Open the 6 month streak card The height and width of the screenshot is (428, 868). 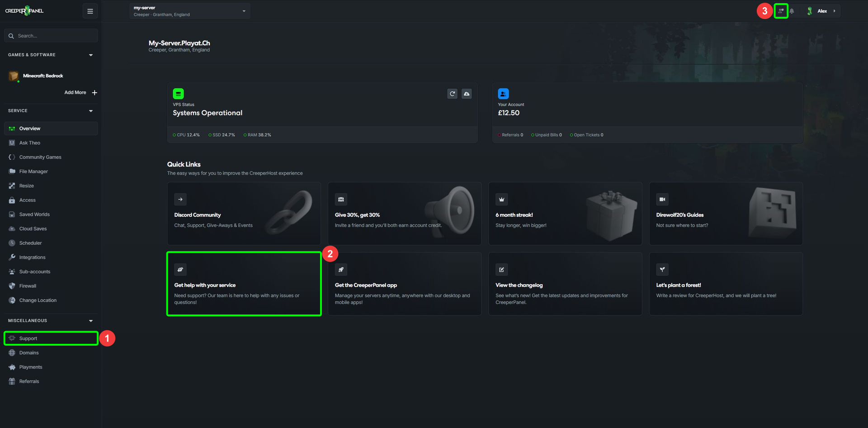point(565,214)
